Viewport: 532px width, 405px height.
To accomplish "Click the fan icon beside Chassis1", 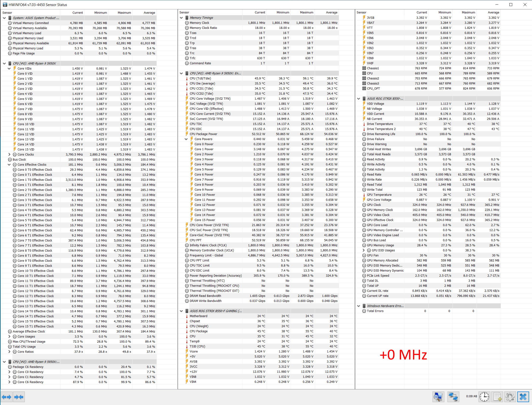I will pyautogui.click(x=364, y=68).
